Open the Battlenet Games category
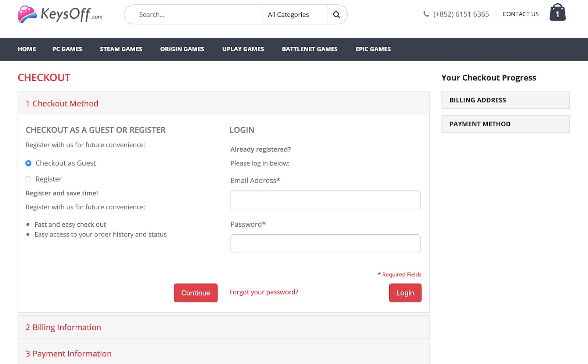588x364 pixels. point(309,49)
